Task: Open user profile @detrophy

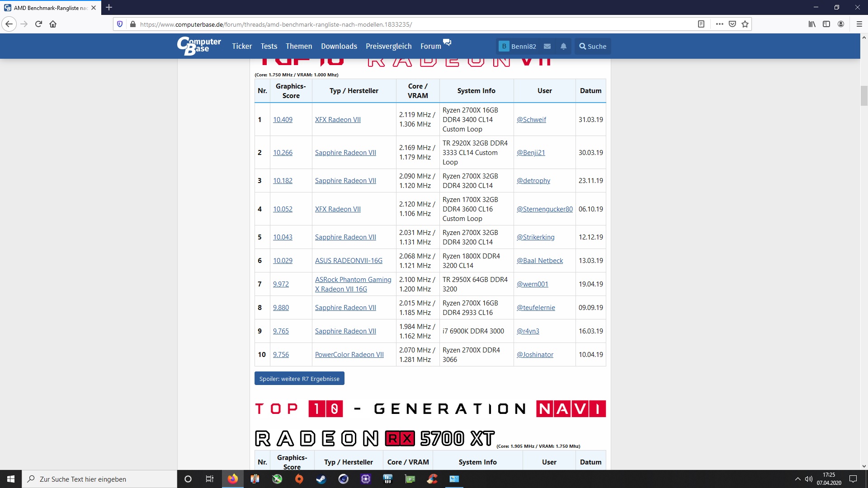Action: pyautogui.click(x=533, y=181)
